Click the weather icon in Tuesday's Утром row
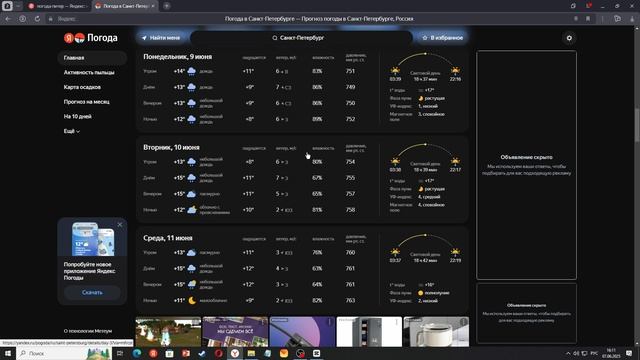640x360 pixels. tap(191, 162)
